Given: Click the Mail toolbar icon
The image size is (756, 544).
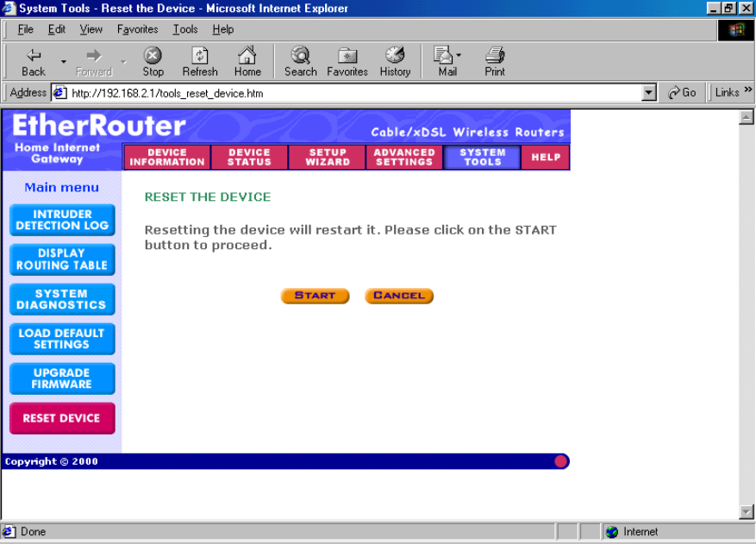Looking at the screenshot, I should pyautogui.click(x=443, y=55).
